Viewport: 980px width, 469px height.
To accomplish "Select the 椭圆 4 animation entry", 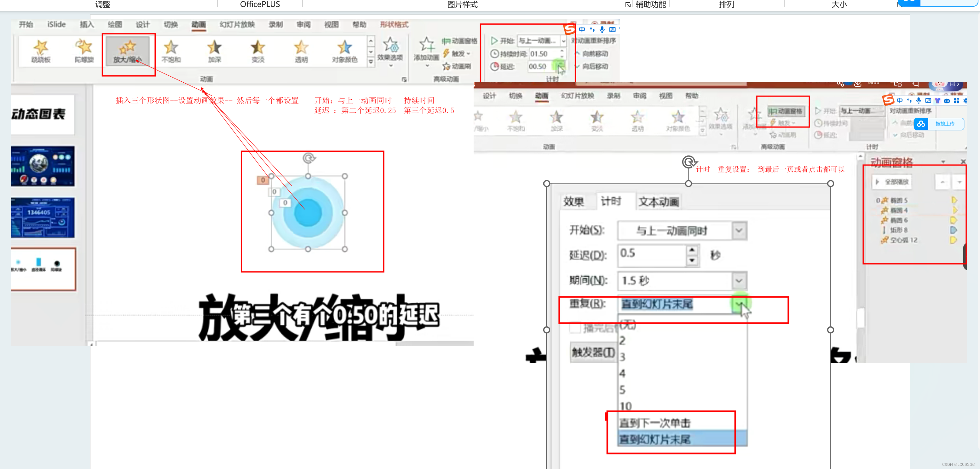I will (x=899, y=210).
